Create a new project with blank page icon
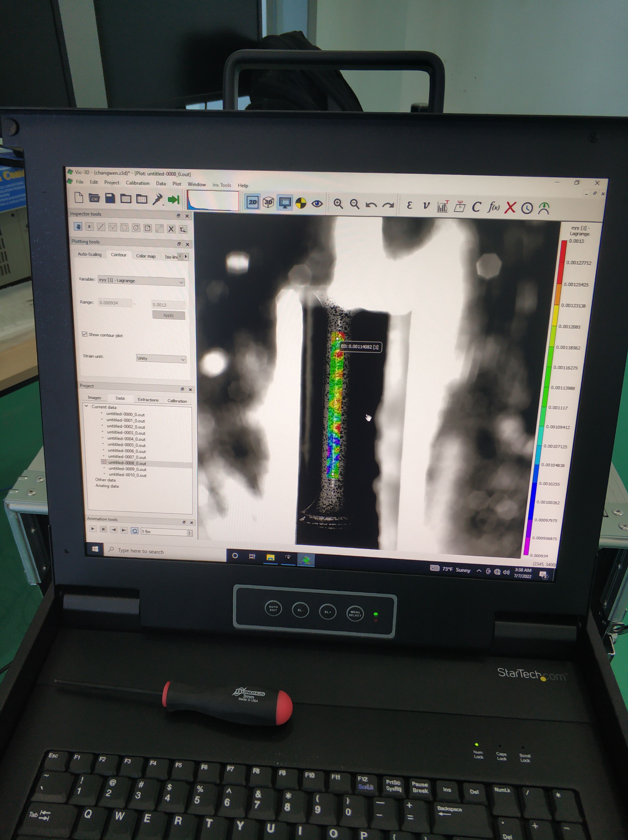Screen dimensions: 628x840 point(78,197)
